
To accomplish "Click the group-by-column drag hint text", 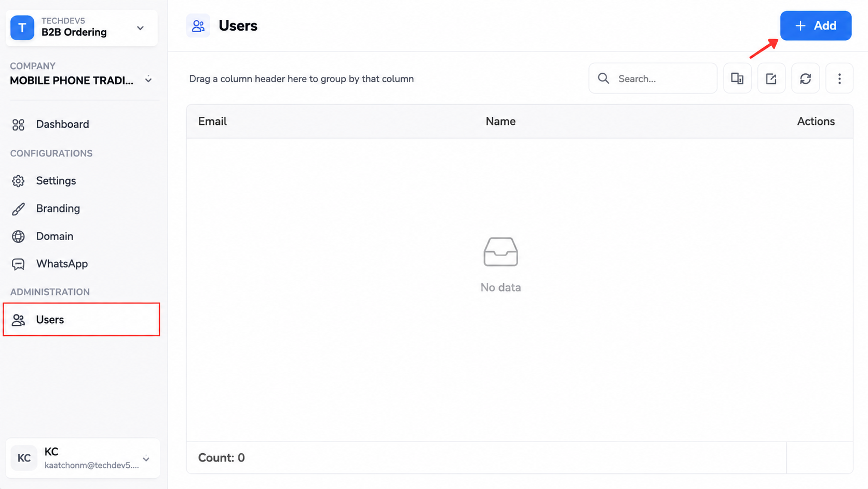I will point(302,79).
